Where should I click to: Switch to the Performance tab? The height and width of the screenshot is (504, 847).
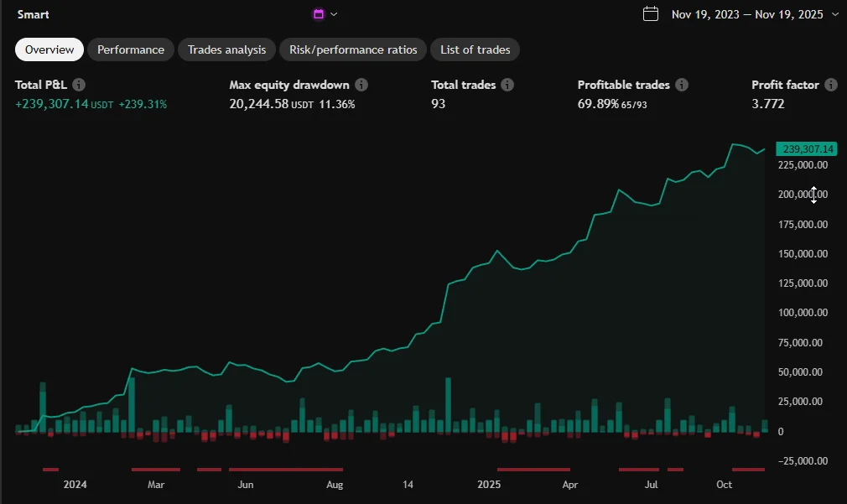pyautogui.click(x=131, y=49)
